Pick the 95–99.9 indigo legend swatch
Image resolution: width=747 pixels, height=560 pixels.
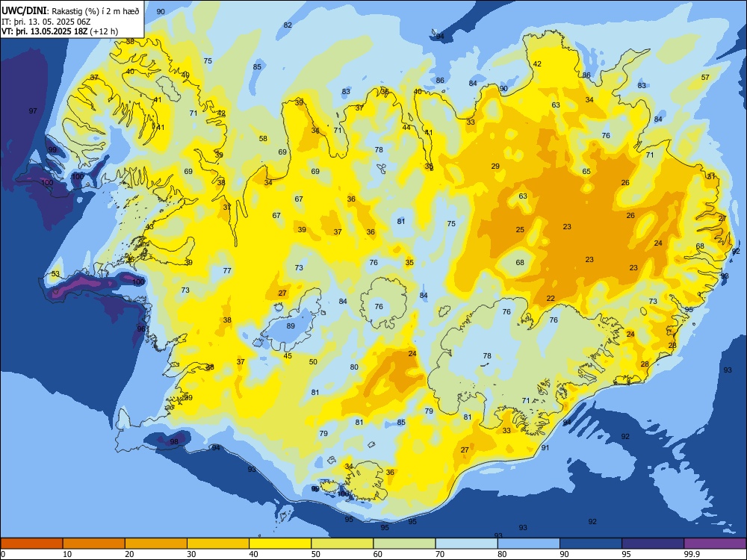point(653,544)
